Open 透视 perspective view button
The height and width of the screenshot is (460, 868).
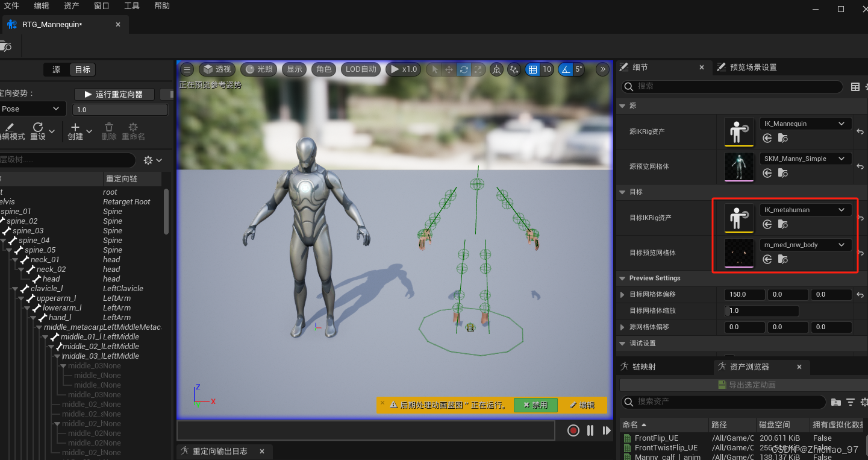tap(217, 69)
